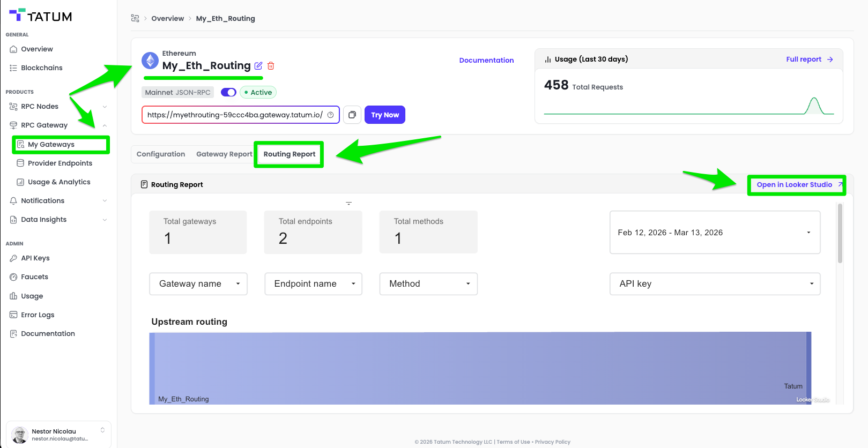The height and width of the screenshot is (448, 868).
Task: Click the RPC Nodes icon
Action: (x=13, y=107)
